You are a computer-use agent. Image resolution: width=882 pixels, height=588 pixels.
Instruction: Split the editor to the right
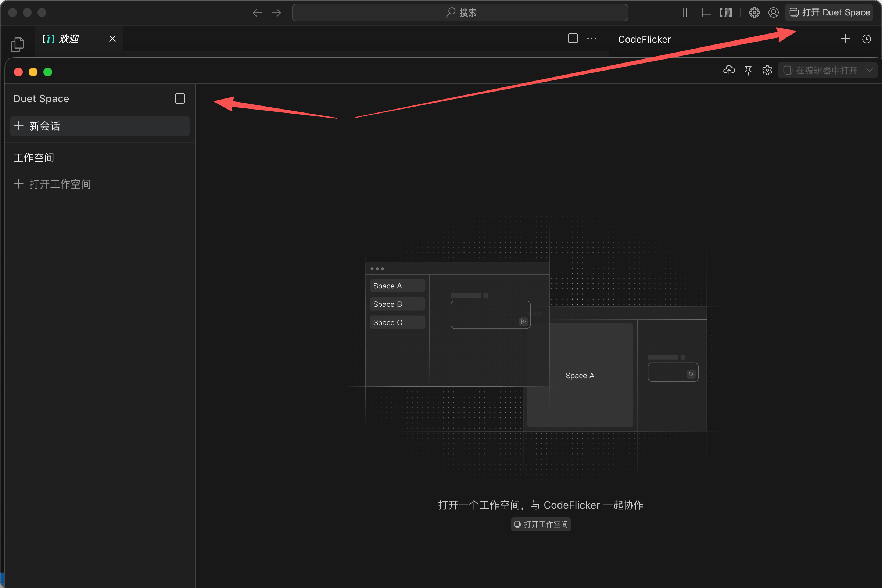click(x=573, y=39)
